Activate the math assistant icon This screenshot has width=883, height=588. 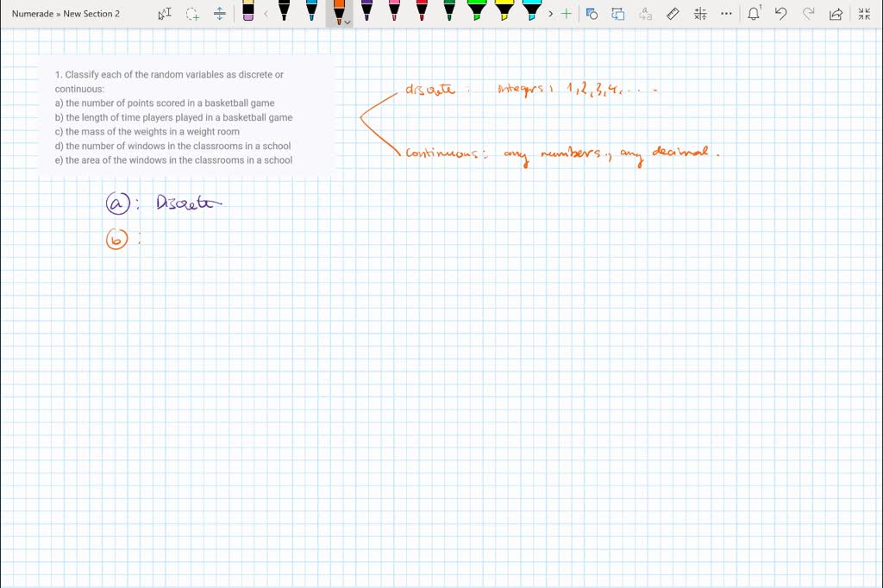click(x=700, y=13)
